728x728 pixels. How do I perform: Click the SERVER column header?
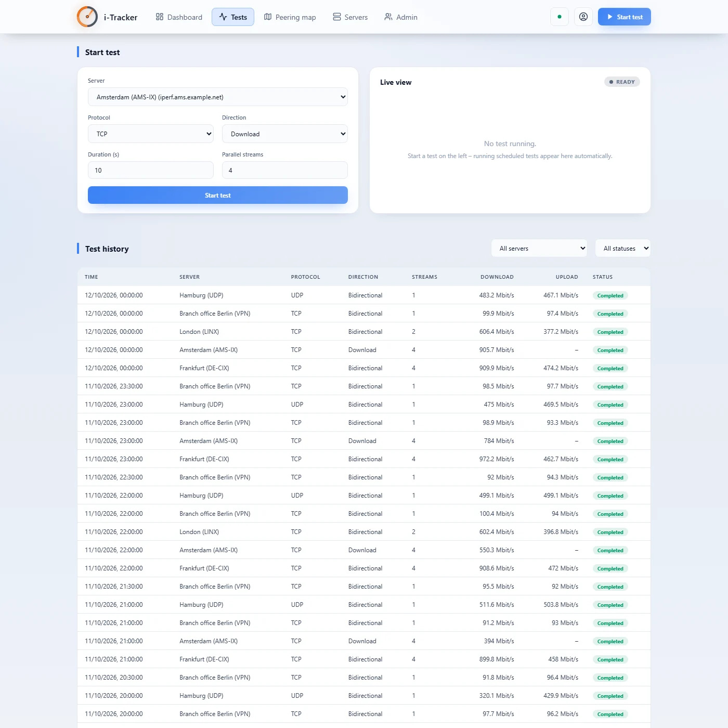coord(189,277)
